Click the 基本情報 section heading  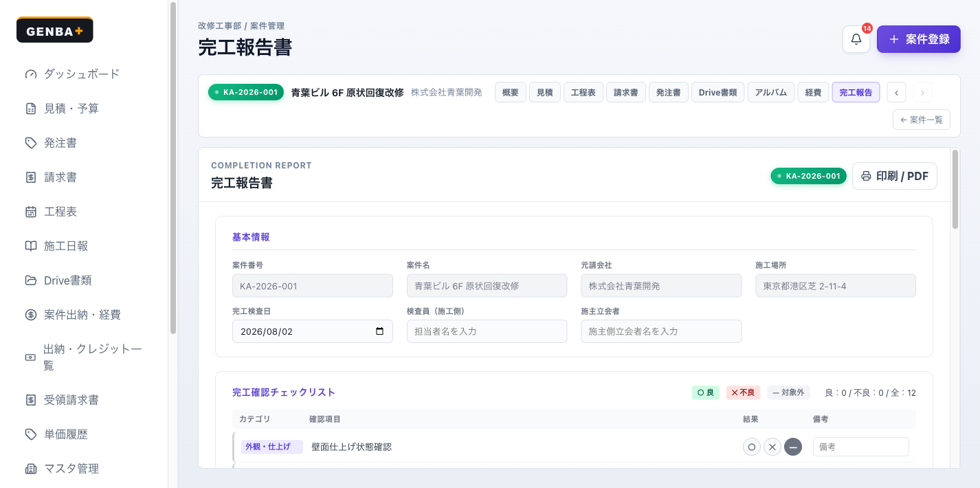coord(251,237)
